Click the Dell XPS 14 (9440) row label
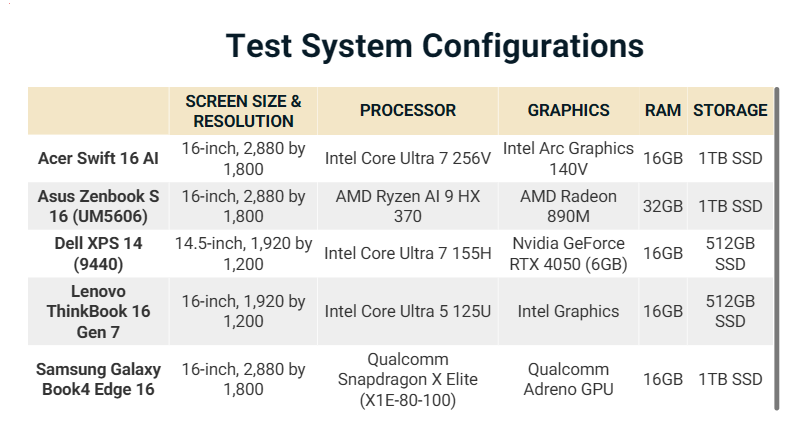The height and width of the screenshot is (424, 803). 98,254
